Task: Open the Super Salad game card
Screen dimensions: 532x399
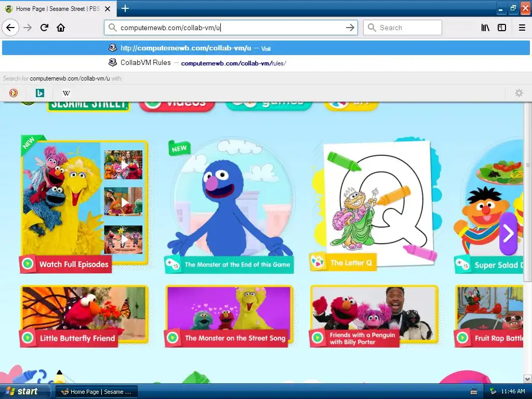Action: point(489,206)
